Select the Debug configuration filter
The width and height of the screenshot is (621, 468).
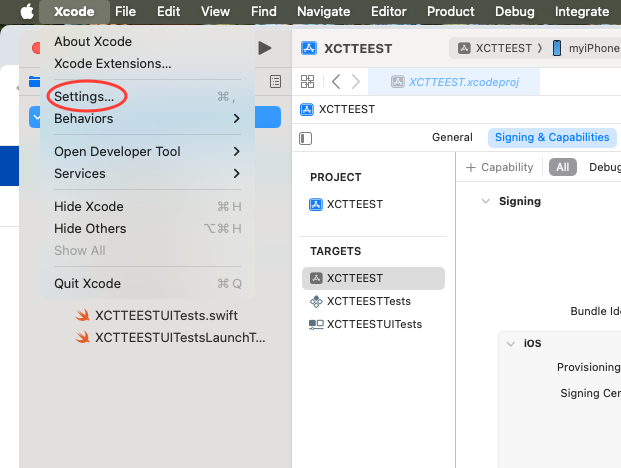[605, 167]
